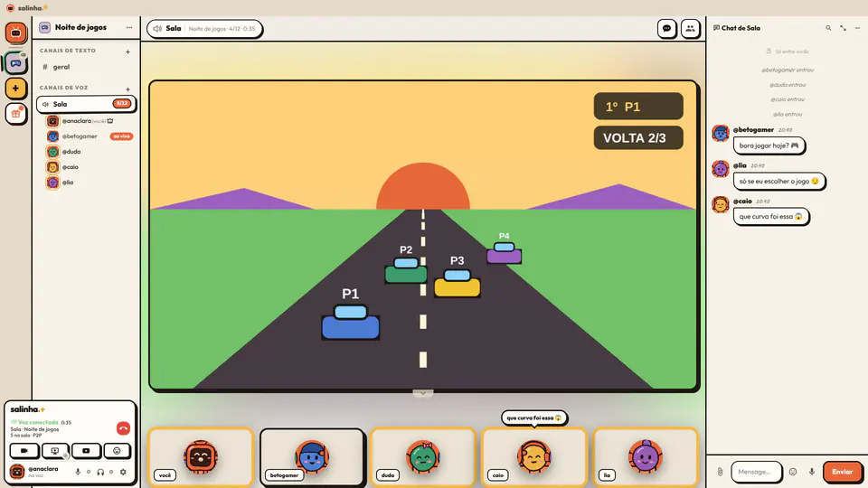Viewport: 868px width, 488px height.
Task: Expand the Chat de Sala panel
Action: [x=843, y=28]
